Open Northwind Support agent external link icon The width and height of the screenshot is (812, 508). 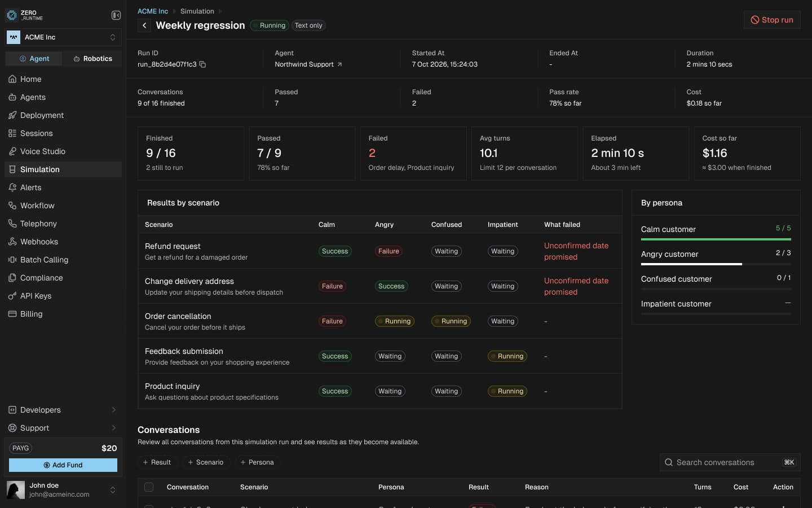(339, 64)
